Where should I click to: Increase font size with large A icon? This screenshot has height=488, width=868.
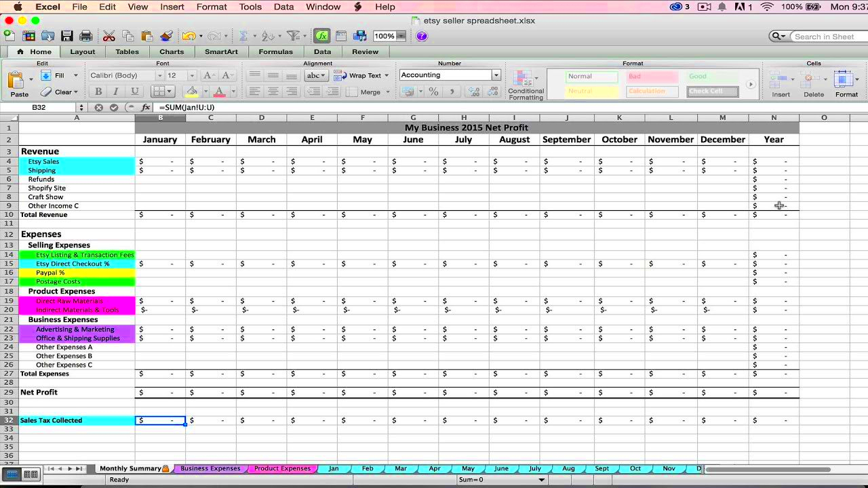(209, 75)
